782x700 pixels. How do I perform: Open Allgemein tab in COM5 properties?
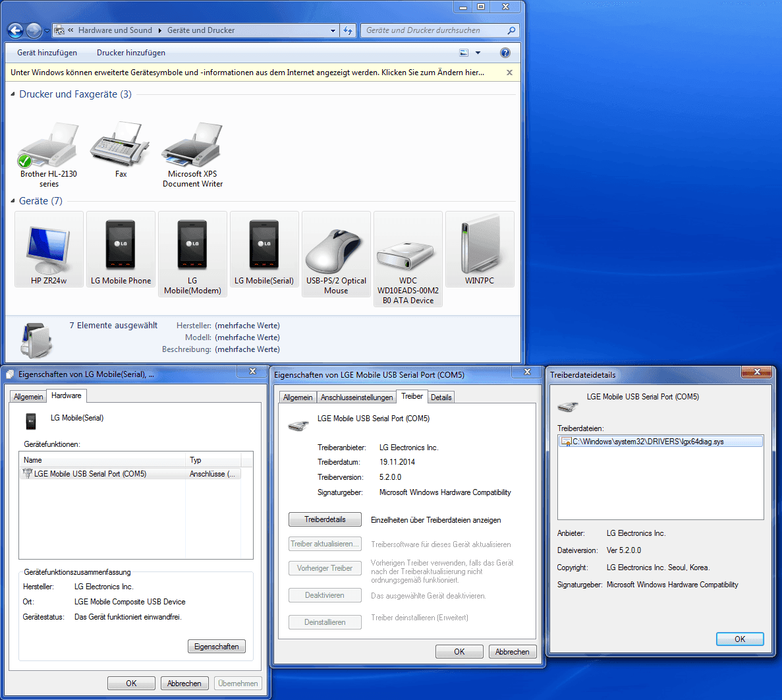pos(298,397)
